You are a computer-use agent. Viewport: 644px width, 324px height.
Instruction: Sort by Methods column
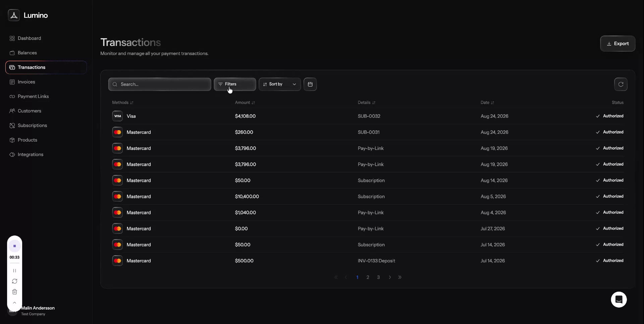(123, 103)
